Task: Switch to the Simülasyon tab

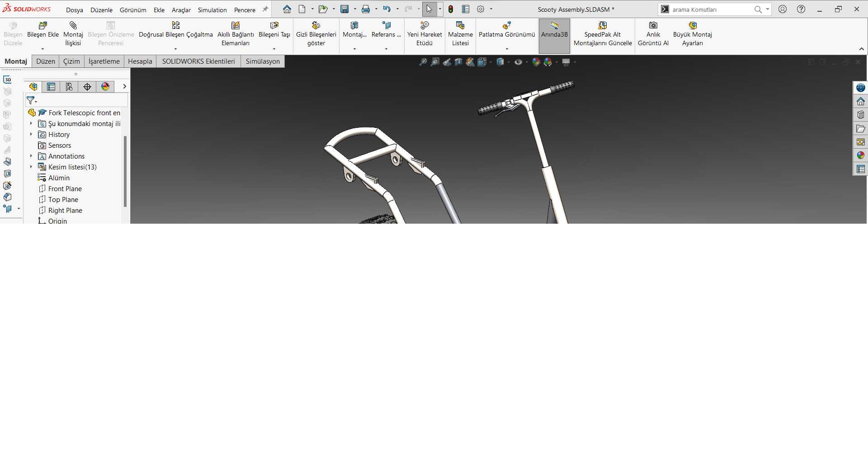Action: [x=263, y=61]
